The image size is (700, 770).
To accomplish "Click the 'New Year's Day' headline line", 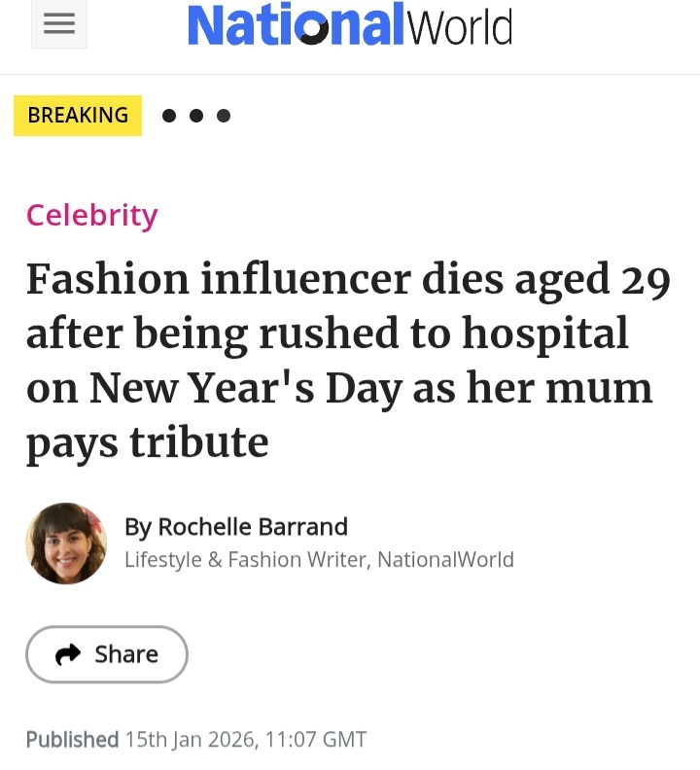I will [x=339, y=388].
